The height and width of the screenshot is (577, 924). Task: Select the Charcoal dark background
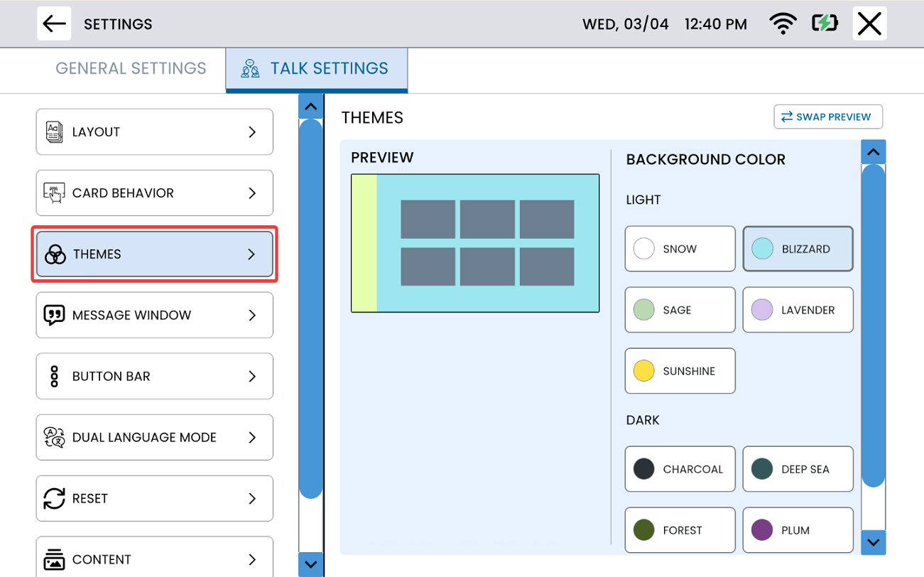click(680, 469)
